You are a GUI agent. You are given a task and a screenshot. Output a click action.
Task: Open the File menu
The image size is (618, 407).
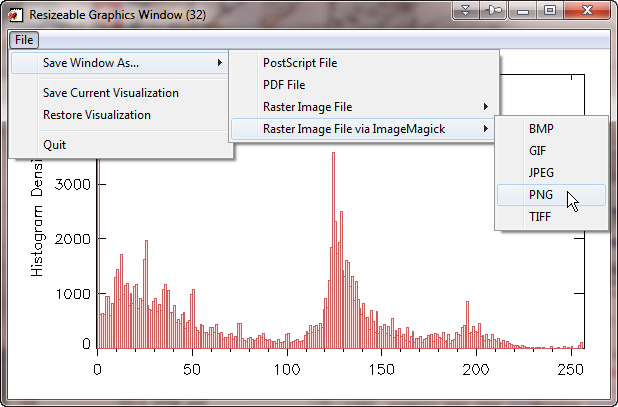[24, 40]
